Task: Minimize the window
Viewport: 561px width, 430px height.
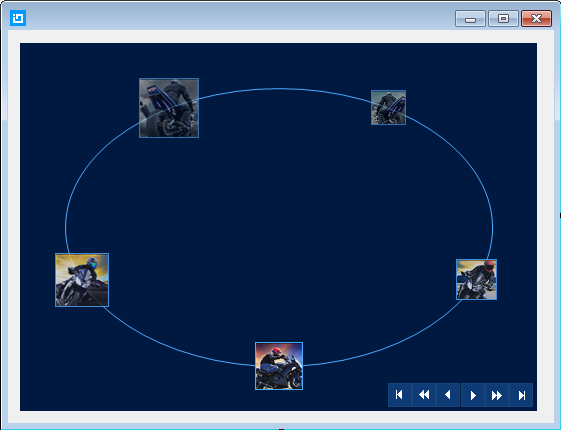Action: point(470,19)
